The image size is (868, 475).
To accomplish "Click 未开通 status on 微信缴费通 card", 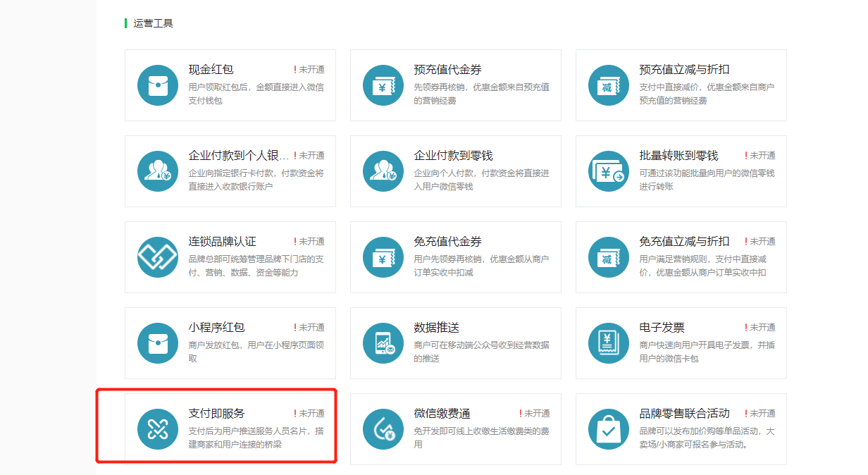I will coord(535,414).
